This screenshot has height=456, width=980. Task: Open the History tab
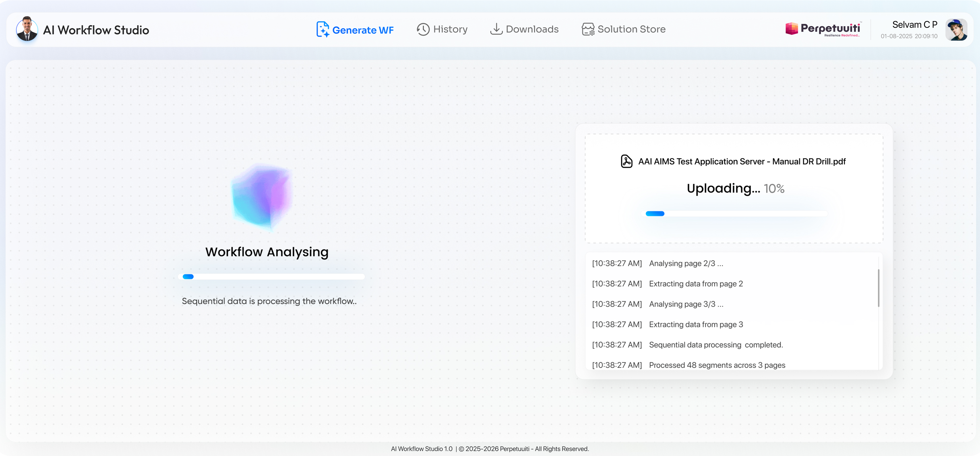(450, 29)
